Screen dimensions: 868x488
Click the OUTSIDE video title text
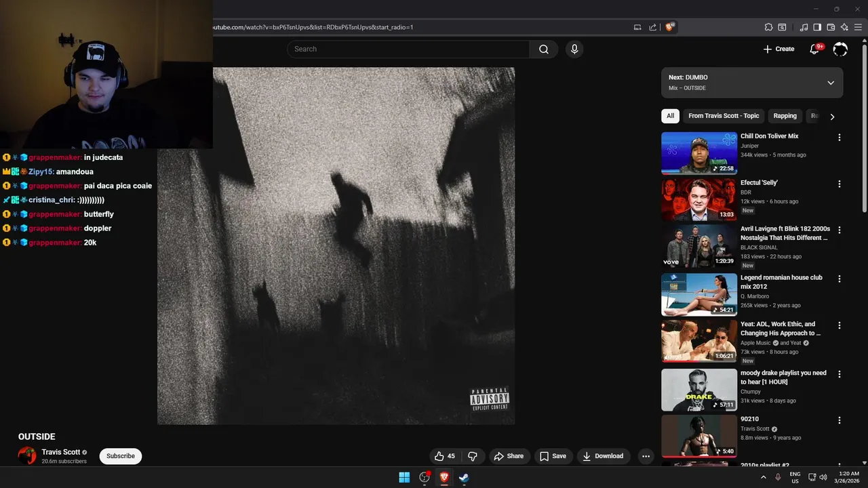37,436
